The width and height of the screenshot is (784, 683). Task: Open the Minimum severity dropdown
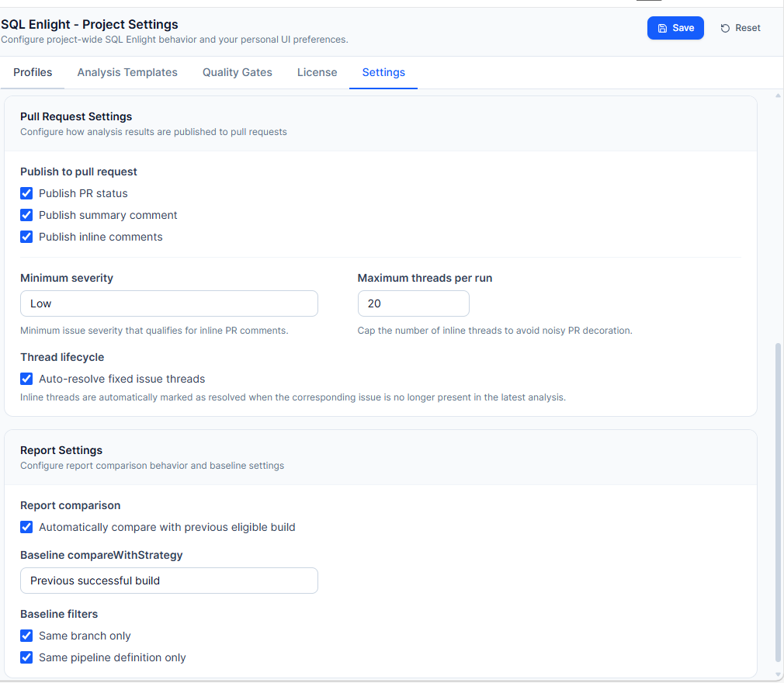tap(169, 303)
